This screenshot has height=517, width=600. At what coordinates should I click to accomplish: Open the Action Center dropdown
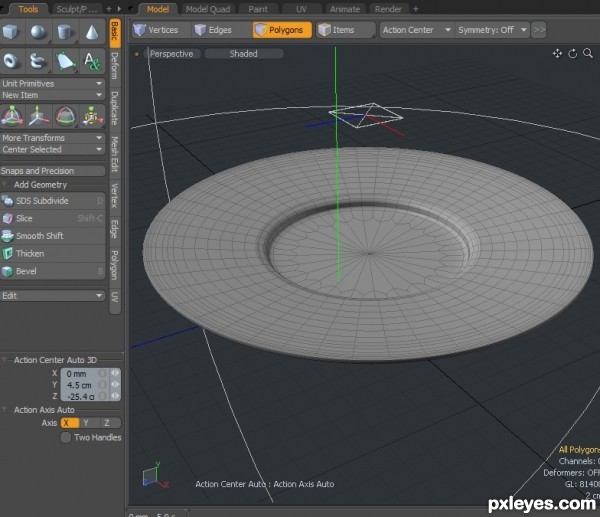point(417,30)
